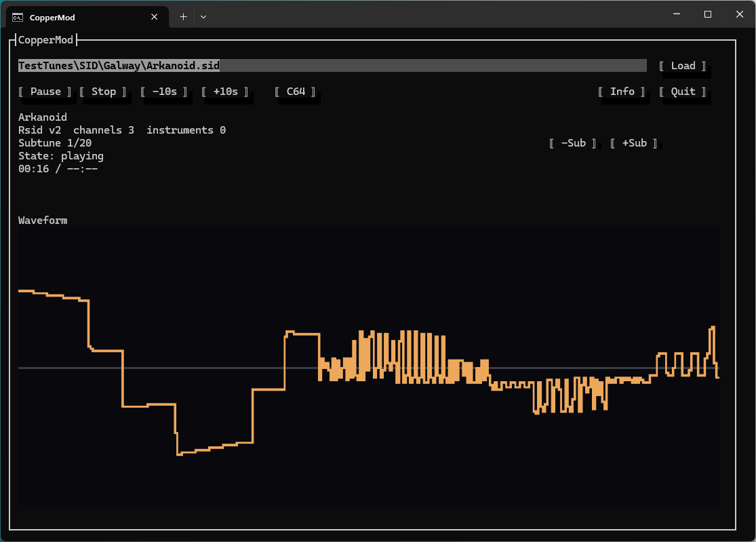Viewport: 756px width, 542px height.
Task: Go to next subtune with +Sub
Action: coord(634,143)
